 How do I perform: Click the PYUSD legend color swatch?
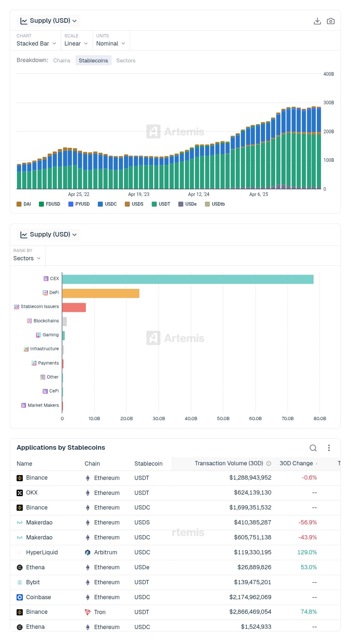pyautogui.click(x=71, y=204)
